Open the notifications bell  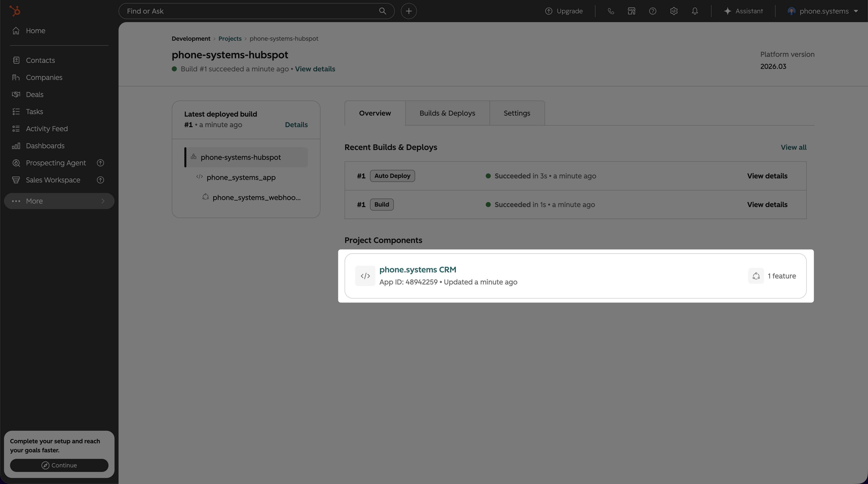pyautogui.click(x=695, y=11)
